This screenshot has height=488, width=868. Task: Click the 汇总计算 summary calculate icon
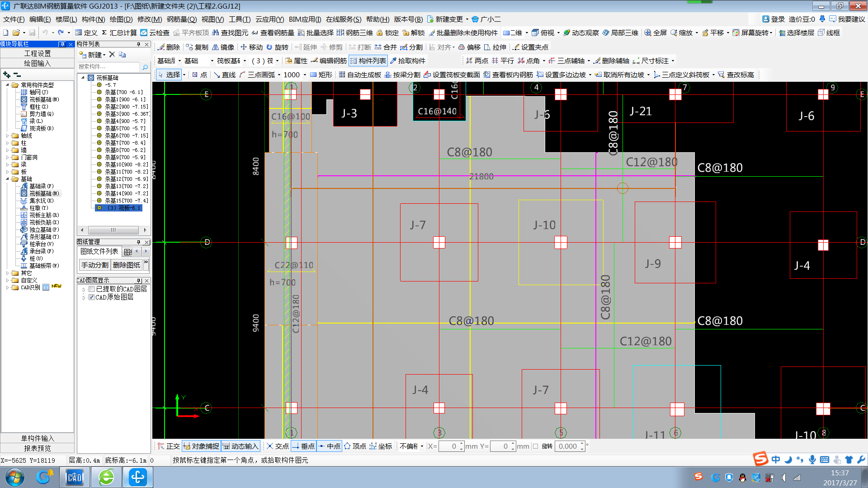pos(104,33)
